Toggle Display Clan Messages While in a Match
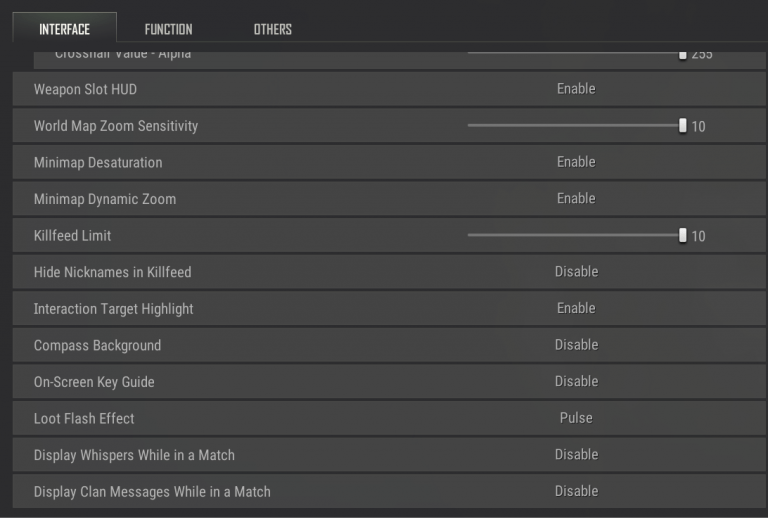This screenshot has height=522, width=768. [x=576, y=491]
